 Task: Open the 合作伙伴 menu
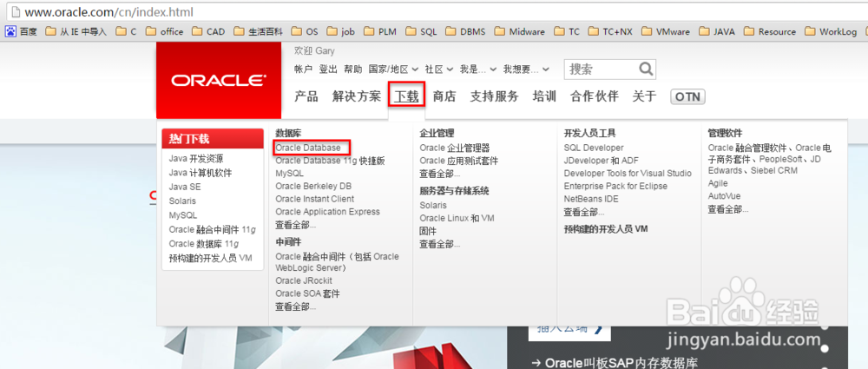[x=594, y=96]
